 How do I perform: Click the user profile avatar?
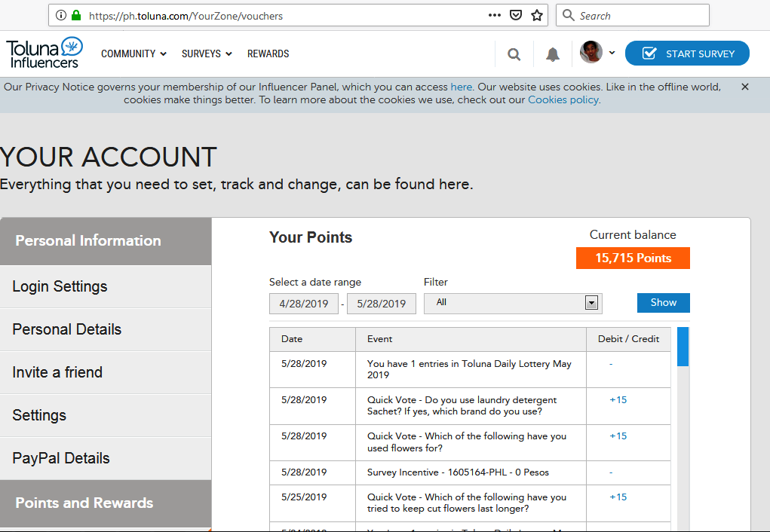coord(591,52)
